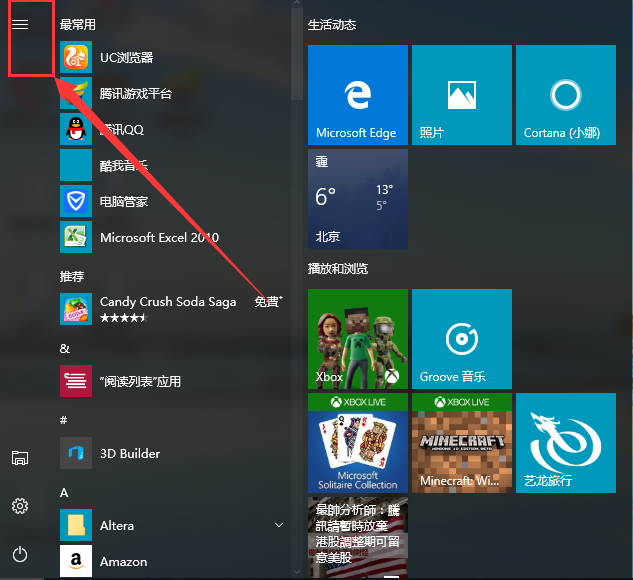This screenshot has width=633, height=580.
Task: Click the 最常用 heading
Action: tap(78, 25)
